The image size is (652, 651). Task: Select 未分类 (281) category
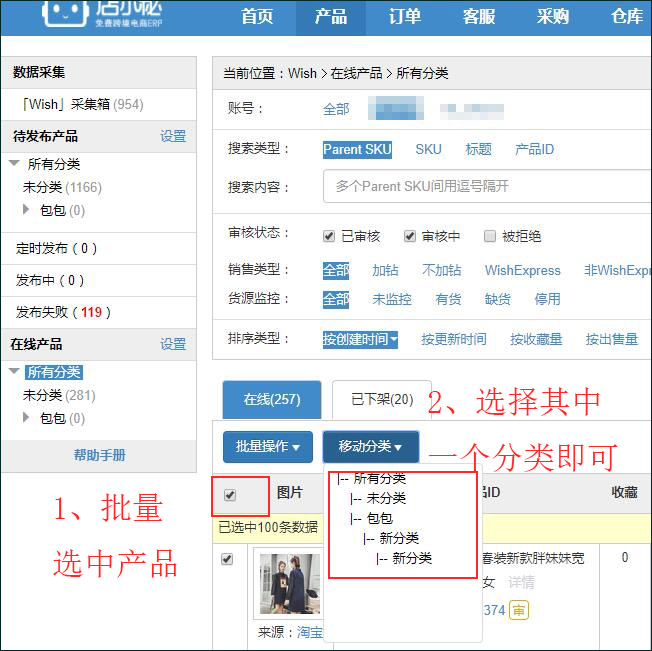click(59, 395)
